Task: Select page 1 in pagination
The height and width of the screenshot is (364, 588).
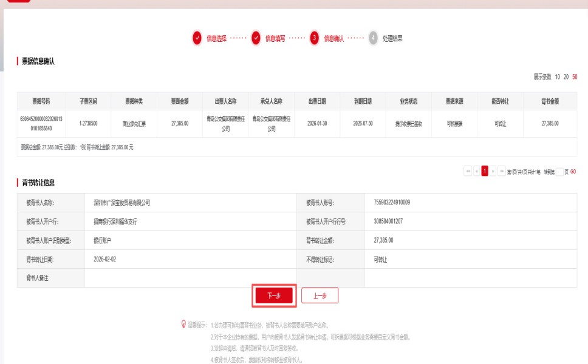Action: [x=485, y=171]
